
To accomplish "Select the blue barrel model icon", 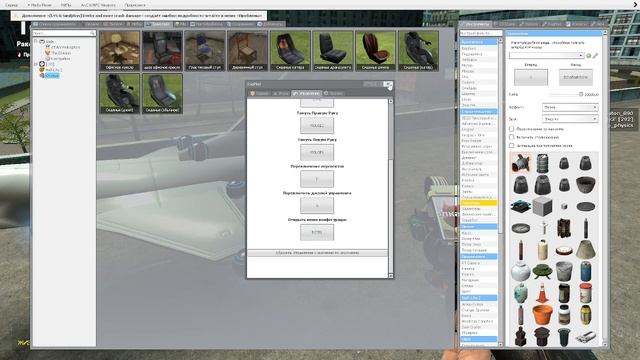I will [586, 271].
